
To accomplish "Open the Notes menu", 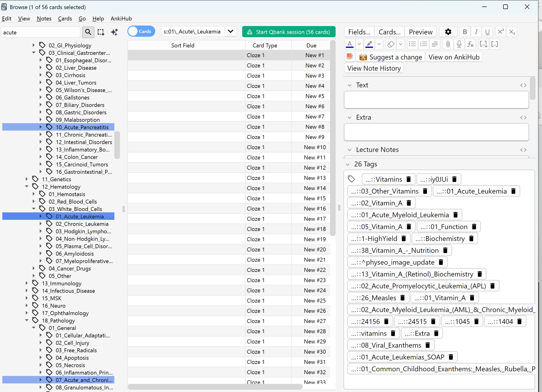I will coord(44,19).
